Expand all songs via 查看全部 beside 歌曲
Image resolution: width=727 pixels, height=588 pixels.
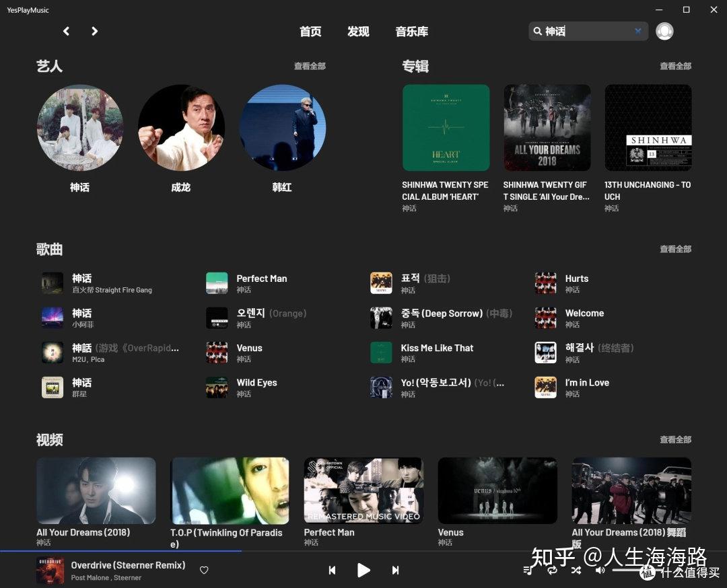(674, 249)
